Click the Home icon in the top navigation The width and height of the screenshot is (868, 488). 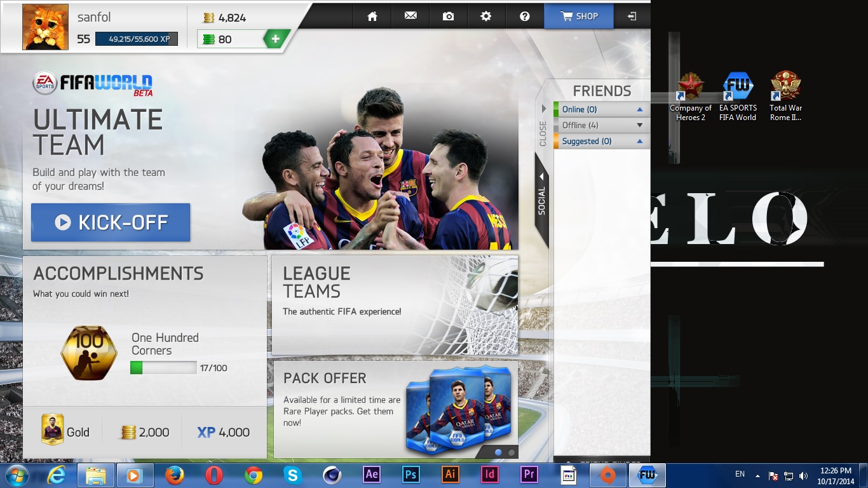(x=372, y=17)
